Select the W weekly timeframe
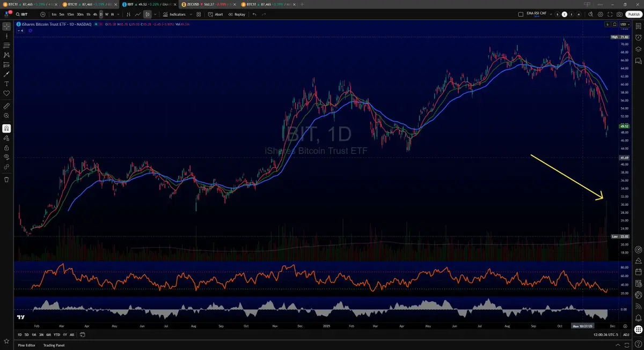The height and width of the screenshot is (350, 644). coord(107,14)
